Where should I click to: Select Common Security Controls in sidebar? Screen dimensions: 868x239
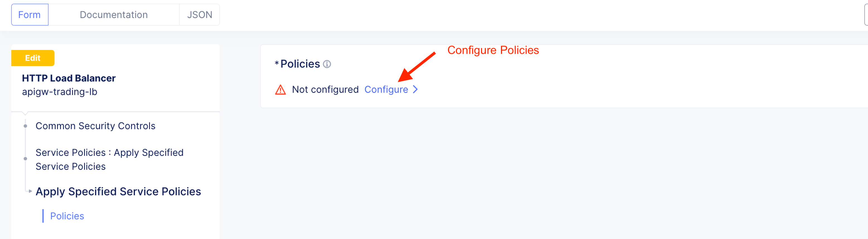pyautogui.click(x=95, y=126)
